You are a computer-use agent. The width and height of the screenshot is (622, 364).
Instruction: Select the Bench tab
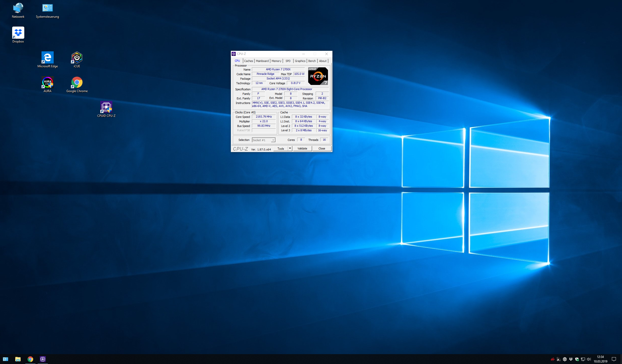(x=312, y=61)
